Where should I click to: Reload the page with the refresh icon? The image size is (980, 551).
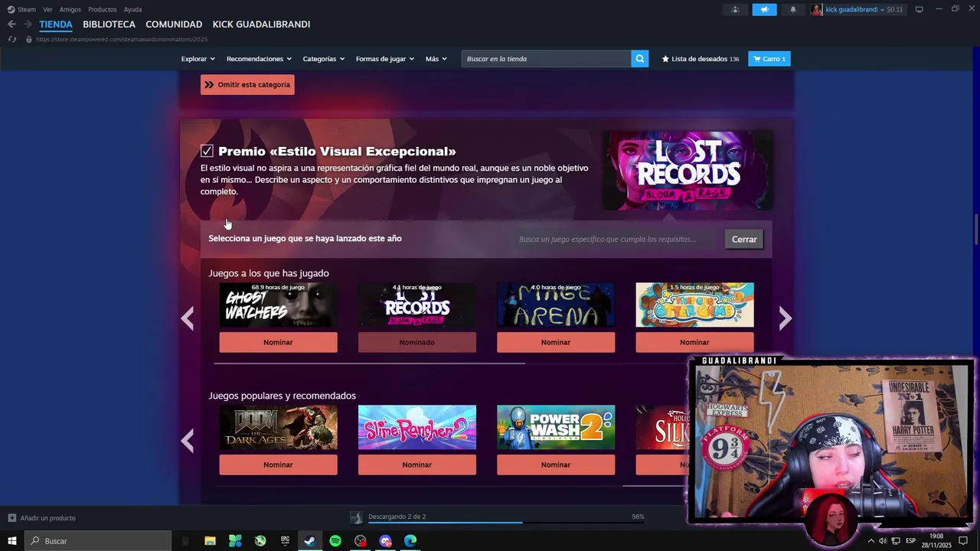[x=12, y=39]
